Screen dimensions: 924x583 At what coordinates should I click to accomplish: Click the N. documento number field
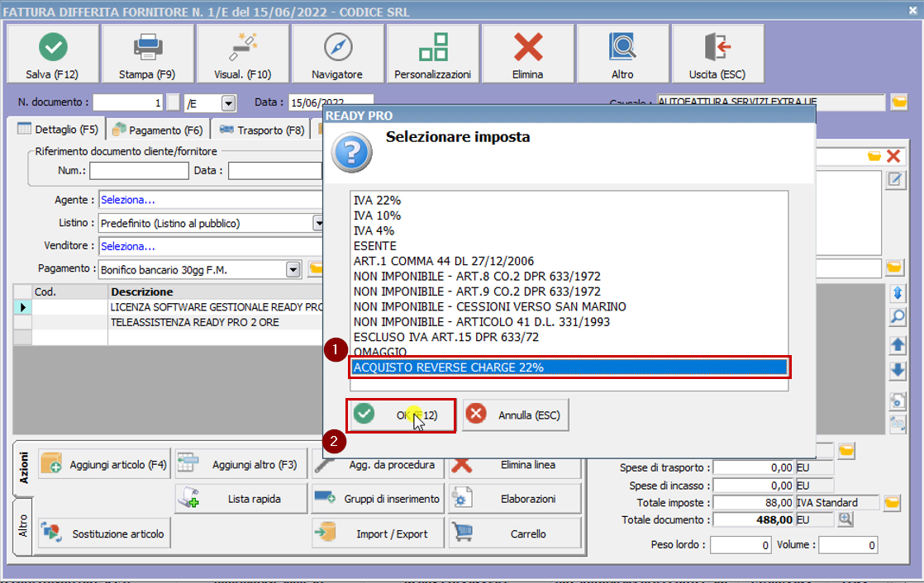(128, 102)
